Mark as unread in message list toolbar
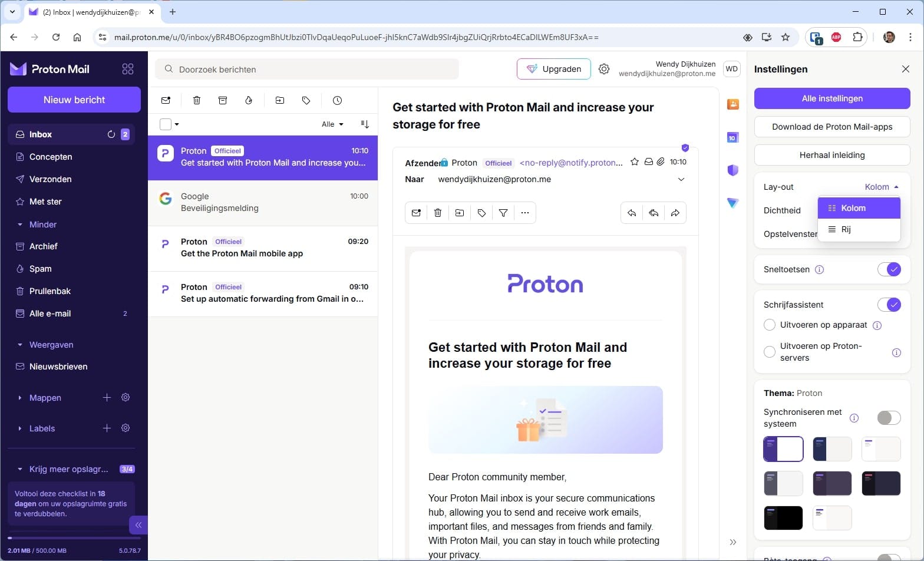The height and width of the screenshot is (561, 924). click(x=166, y=100)
